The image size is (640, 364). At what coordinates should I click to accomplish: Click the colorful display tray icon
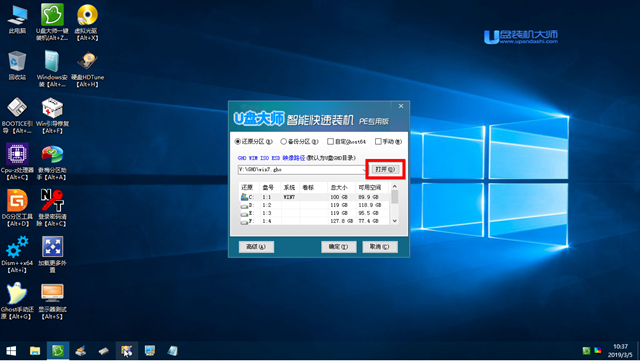pyautogui.click(x=598, y=351)
